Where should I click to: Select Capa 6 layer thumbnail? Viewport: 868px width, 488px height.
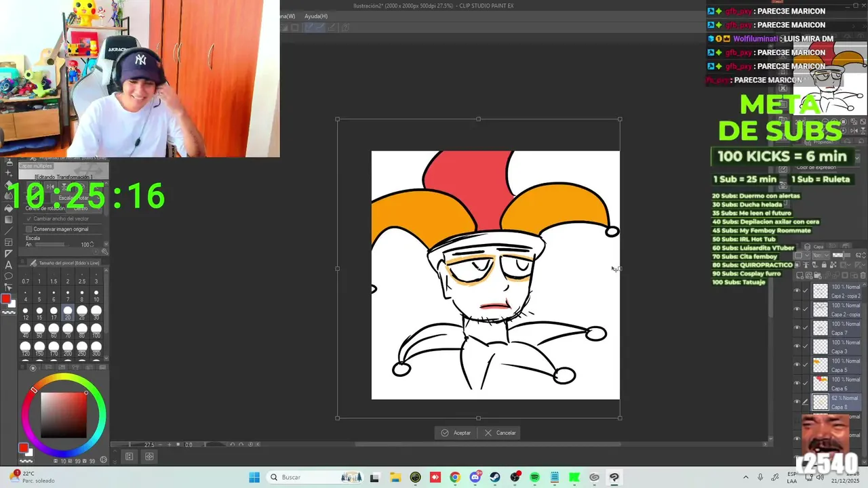821,384
